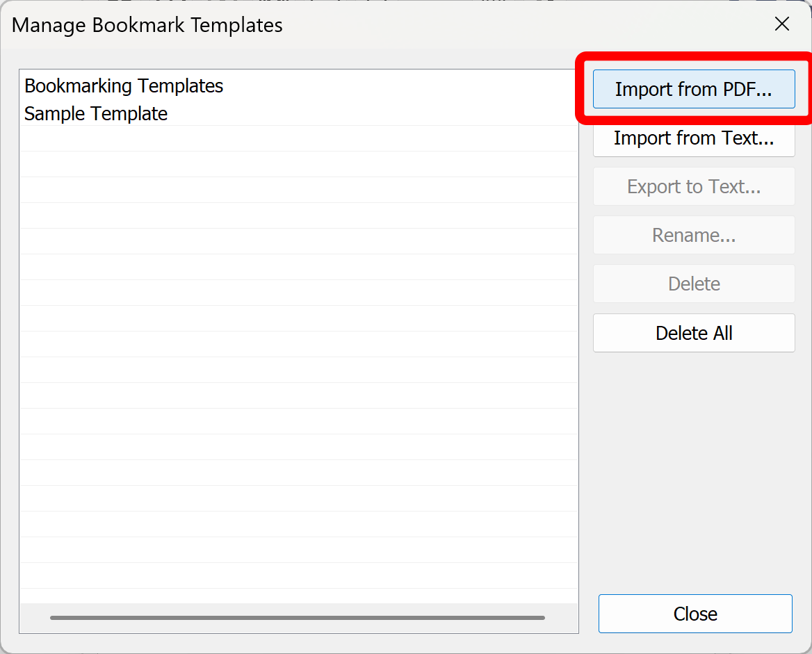The height and width of the screenshot is (654, 812).
Task: Rename the currently selected template
Action: [x=694, y=235]
